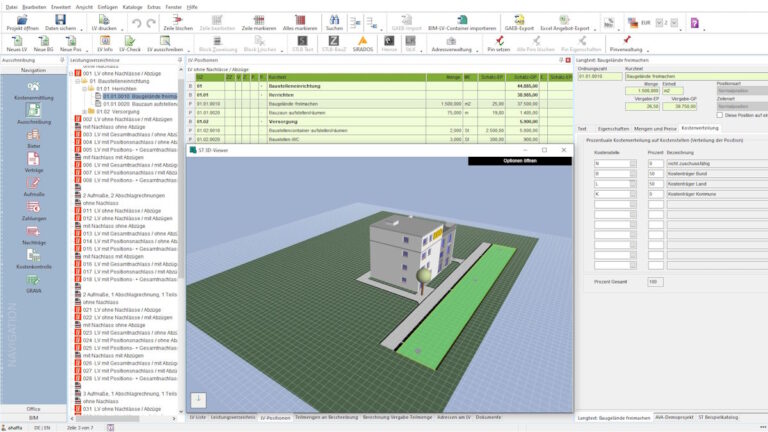Collapse the 01 Baustelleneinrichtung tree node
This screenshot has height=432, width=768.
79,81
